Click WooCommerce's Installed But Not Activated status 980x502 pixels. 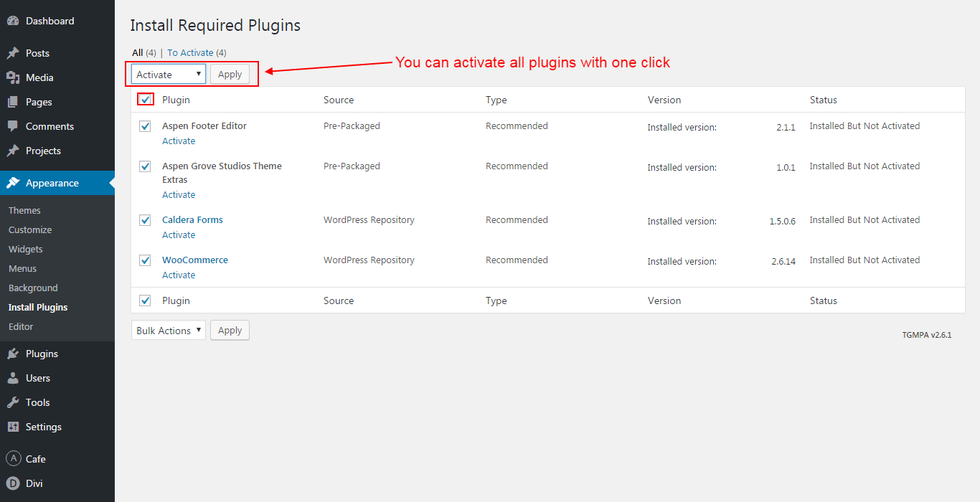point(864,260)
